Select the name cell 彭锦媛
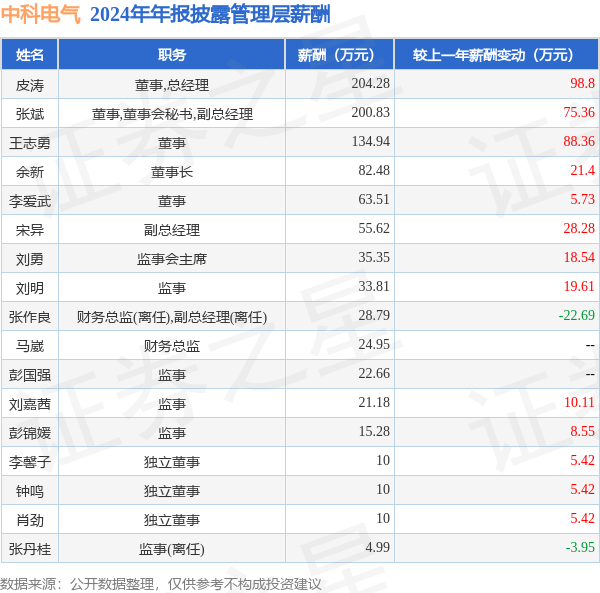The image size is (600, 593). 30,433
